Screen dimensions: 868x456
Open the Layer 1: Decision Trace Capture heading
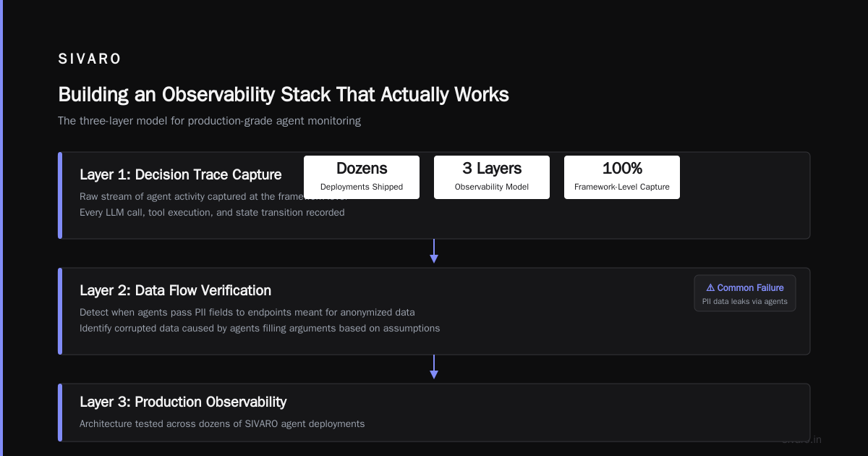click(x=181, y=174)
